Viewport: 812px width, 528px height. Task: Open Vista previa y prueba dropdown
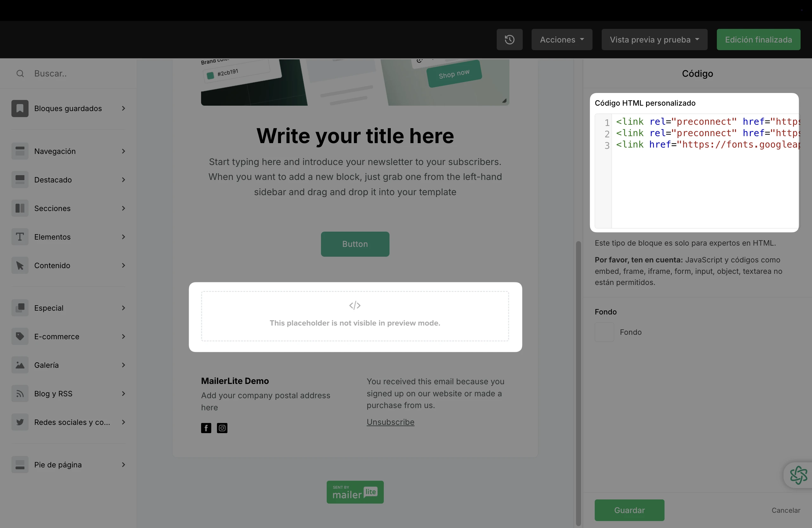(654, 40)
